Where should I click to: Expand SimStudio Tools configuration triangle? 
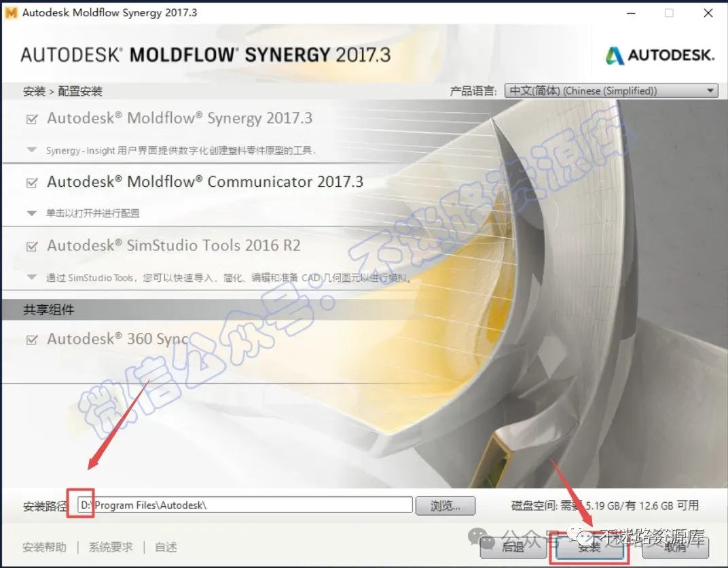(31, 277)
